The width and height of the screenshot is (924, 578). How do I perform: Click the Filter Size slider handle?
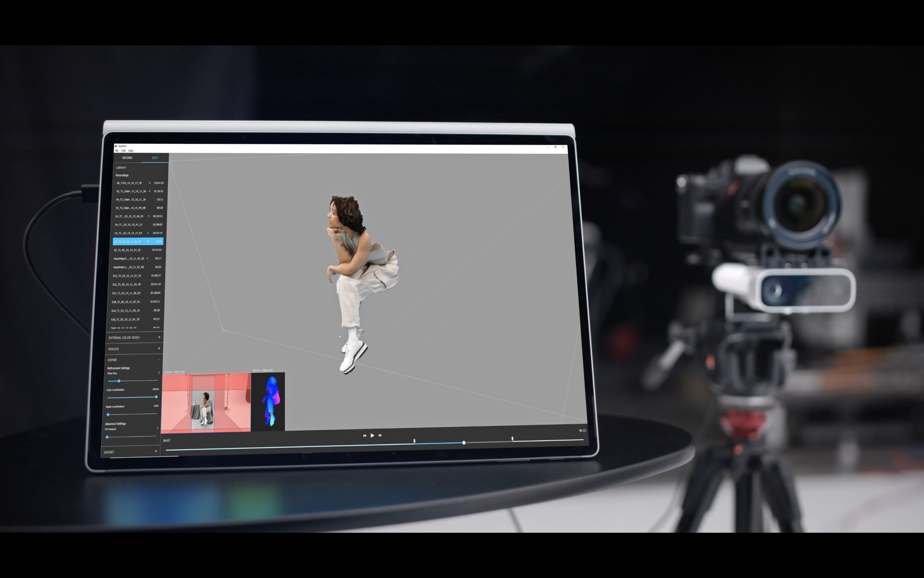[119, 381]
